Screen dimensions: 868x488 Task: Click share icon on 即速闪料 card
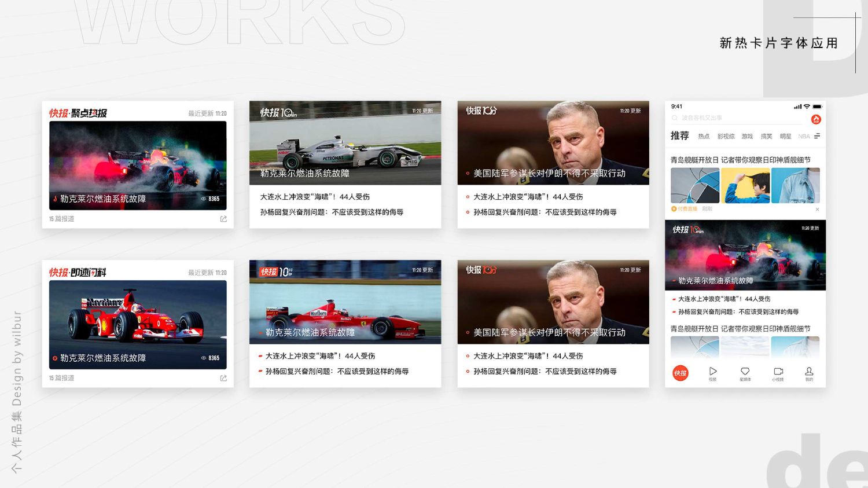tap(223, 378)
